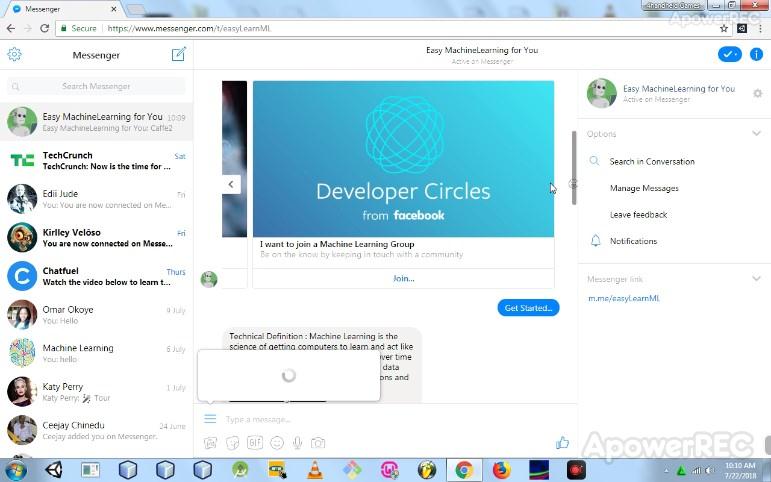Open the Omar Okoye conversation
771x482 pixels.
(x=96, y=315)
